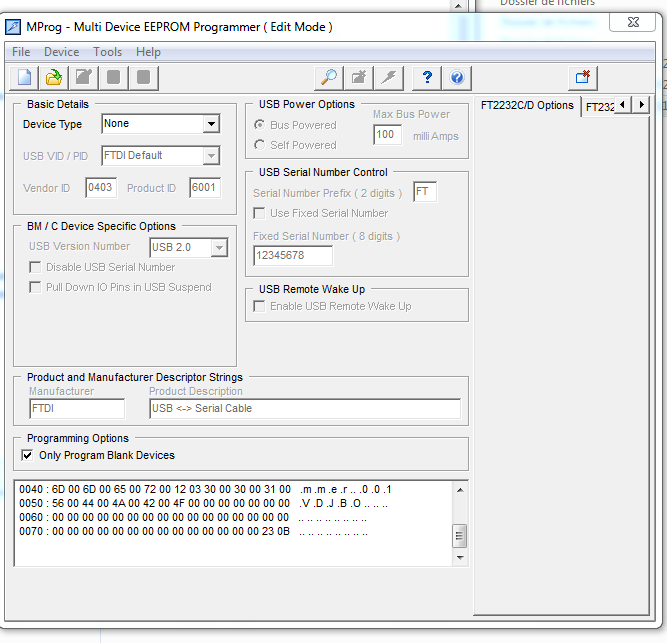This screenshot has height=643, width=667.
Task: Click the Save As toolbar icon
Action: tap(83, 78)
